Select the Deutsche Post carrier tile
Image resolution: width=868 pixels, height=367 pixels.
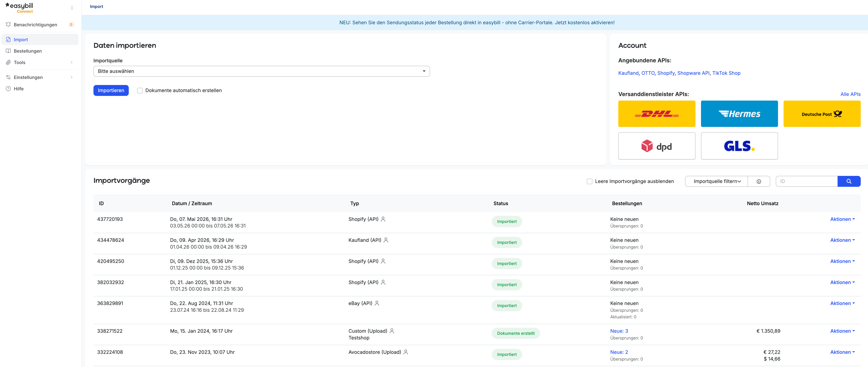[x=822, y=114]
